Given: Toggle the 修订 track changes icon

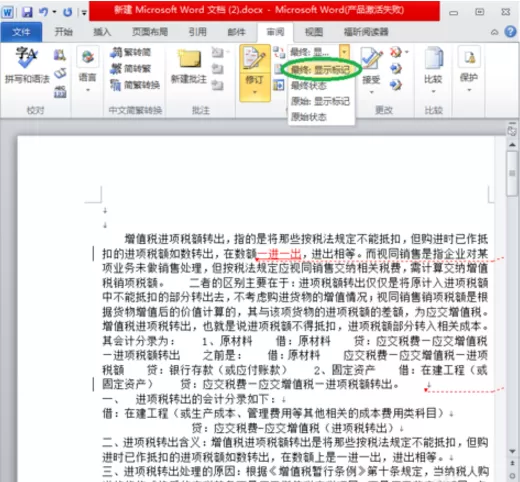Looking at the screenshot, I should tap(255, 59).
